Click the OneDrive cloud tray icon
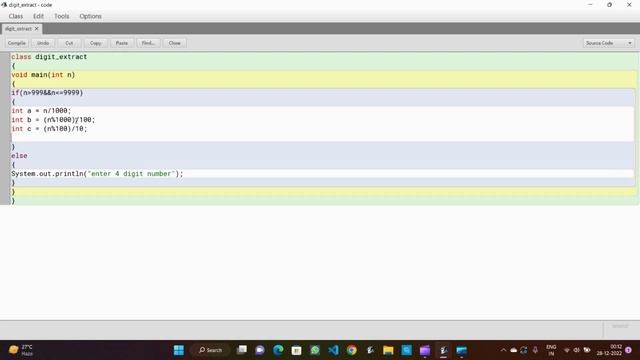 pyautogui.click(x=514, y=350)
